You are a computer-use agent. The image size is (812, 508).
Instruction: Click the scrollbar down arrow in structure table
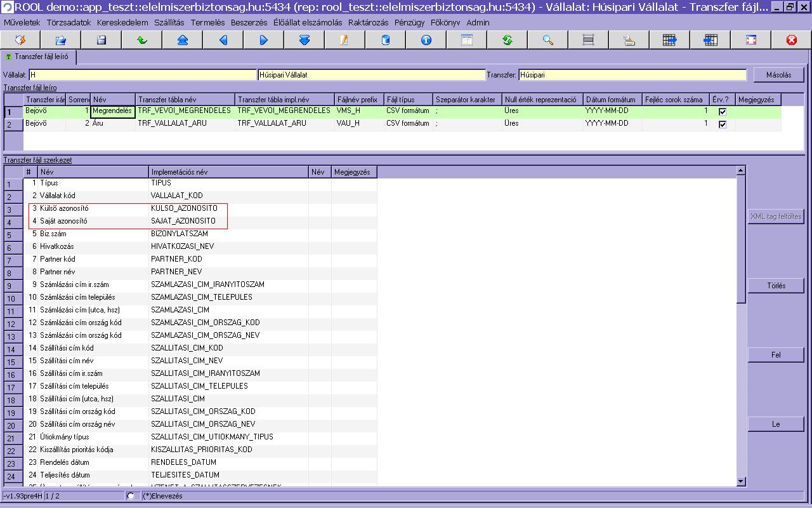click(x=740, y=482)
